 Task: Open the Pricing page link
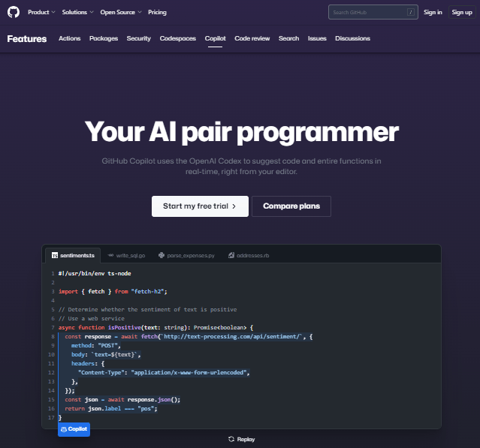point(158,13)
